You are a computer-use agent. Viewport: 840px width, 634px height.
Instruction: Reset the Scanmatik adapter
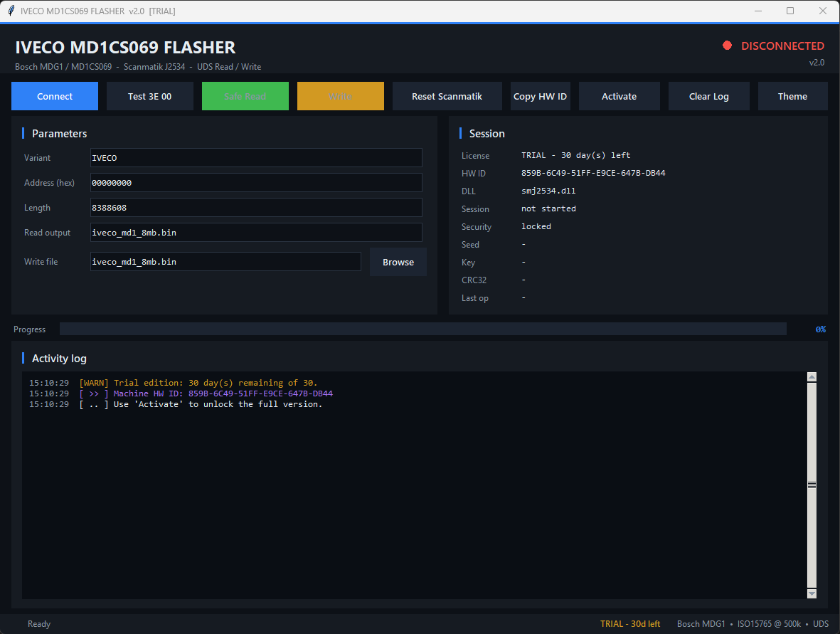point(447,97)
